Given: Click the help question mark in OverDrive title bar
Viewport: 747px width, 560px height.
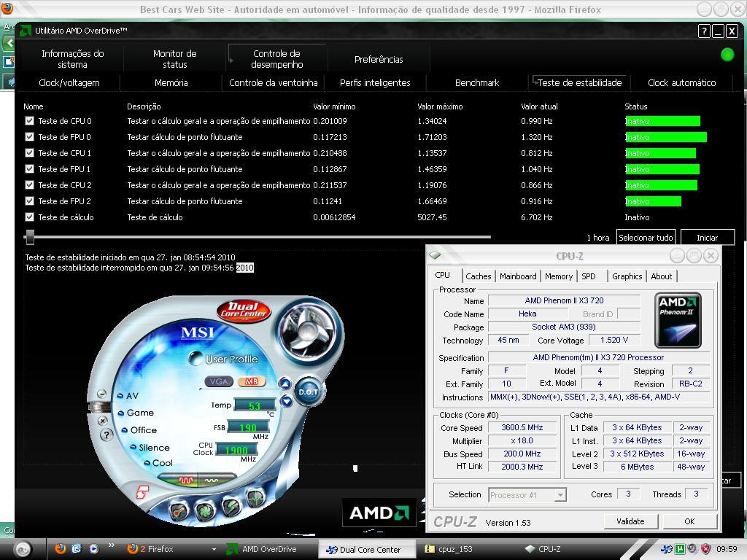Looking at the screenshot, I should point(704,31).
